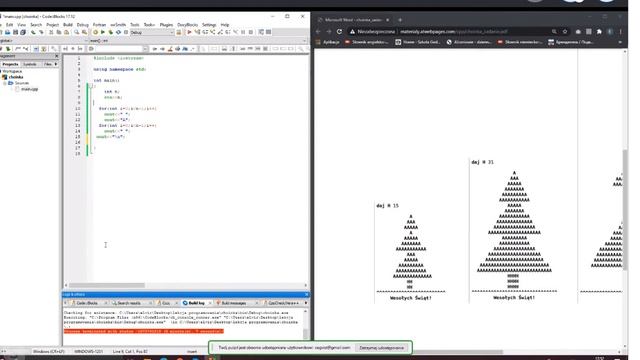Open the Debug build target dropdown
The height and width of the screenshot is (360, 640).
(x=152, y=32)
